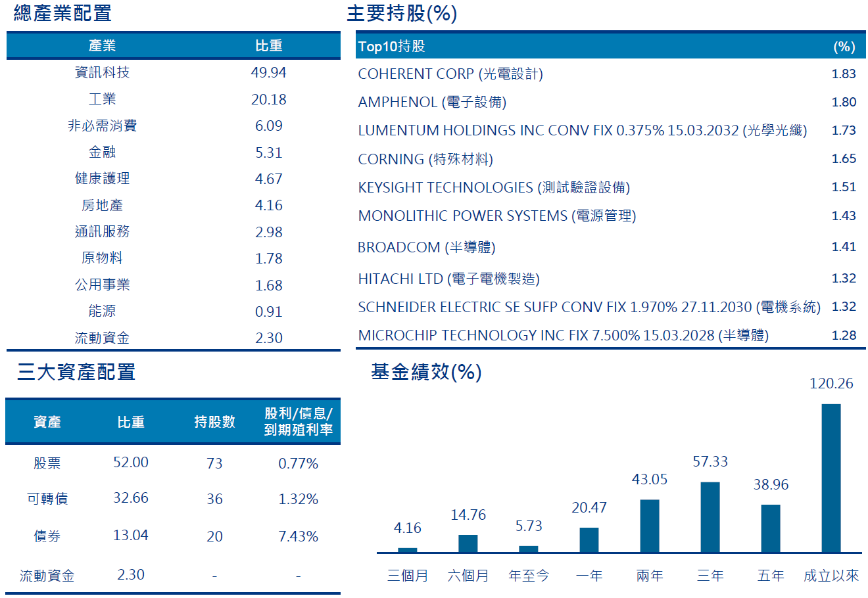Click the 三大資產配置 section heading
Screen dimensions: 868x598
click(x=76, y=372)
